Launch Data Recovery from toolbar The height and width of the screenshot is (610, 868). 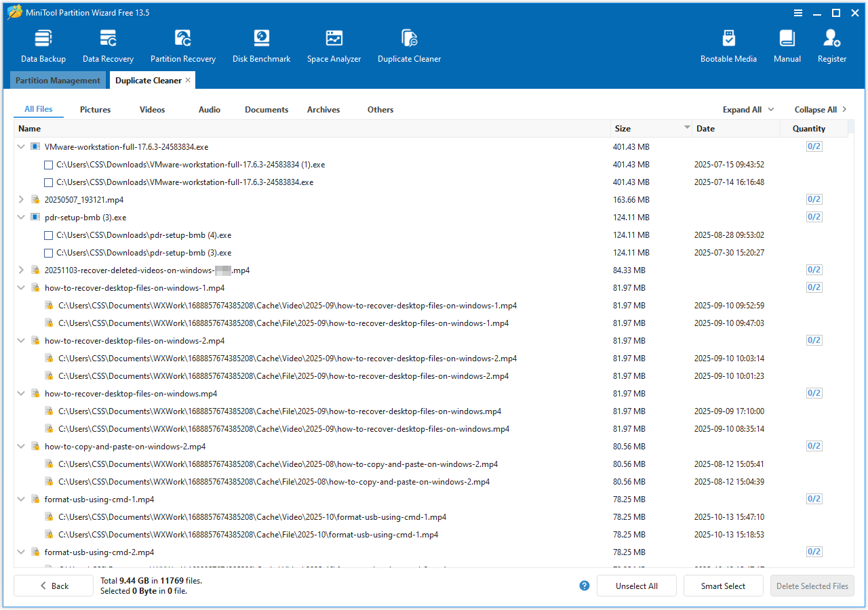[x=108, y=46]
